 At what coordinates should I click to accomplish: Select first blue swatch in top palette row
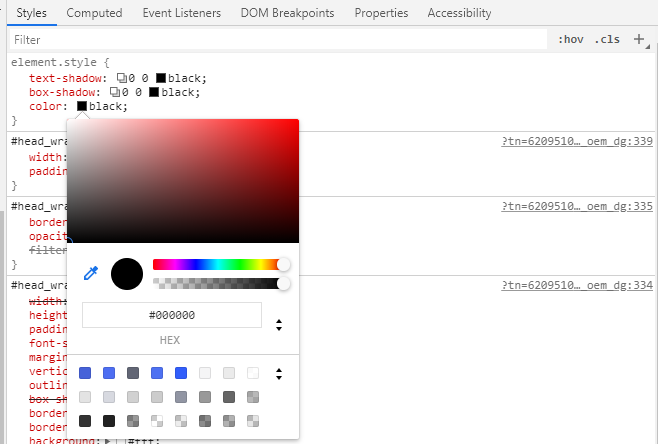pos(85,373)
